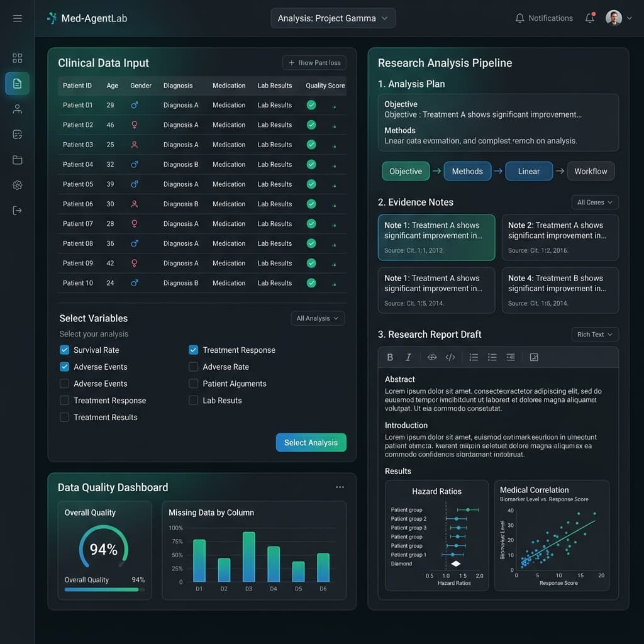Click the Med-AgentLab logo icon
Viewport: 644px width, 644px height.
[52, 18]
